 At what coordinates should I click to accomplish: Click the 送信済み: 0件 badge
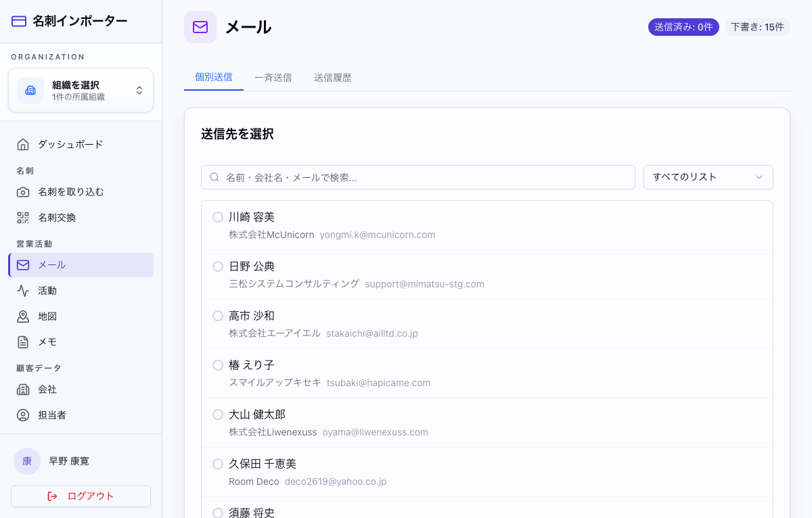tap(683, 27)
